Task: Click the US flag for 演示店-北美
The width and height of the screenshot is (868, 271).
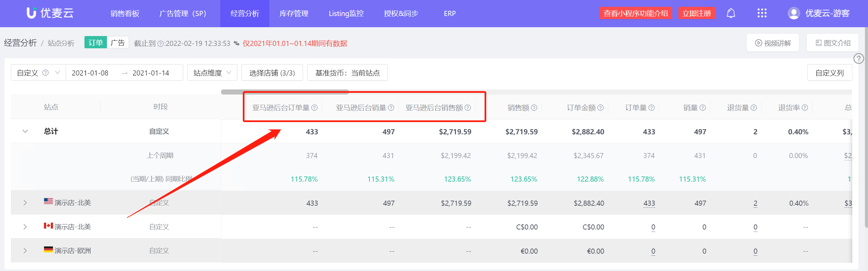Action: (48, 201)
